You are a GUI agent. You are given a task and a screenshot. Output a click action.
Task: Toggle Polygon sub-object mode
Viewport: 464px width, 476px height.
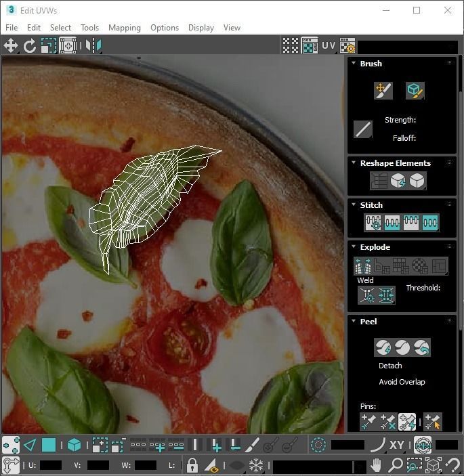(x=49, y=446)
